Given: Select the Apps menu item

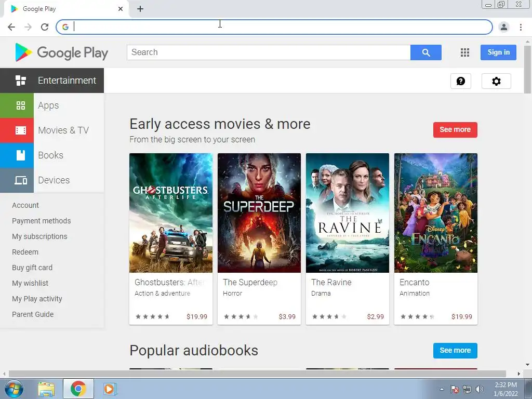Looking at the screenshot, I should [48, 105].
